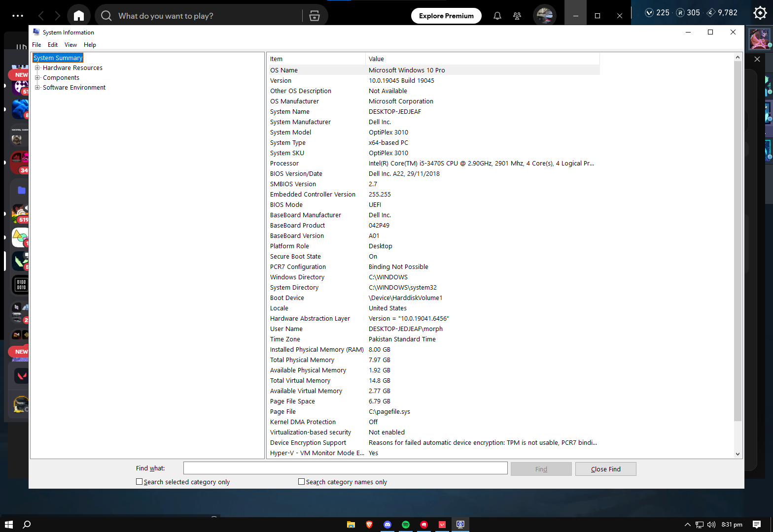This screenshot has height=532, width=773.
Task: Open the library icon beside the search box
Action: pyautogui.click(x=315, y=16)
